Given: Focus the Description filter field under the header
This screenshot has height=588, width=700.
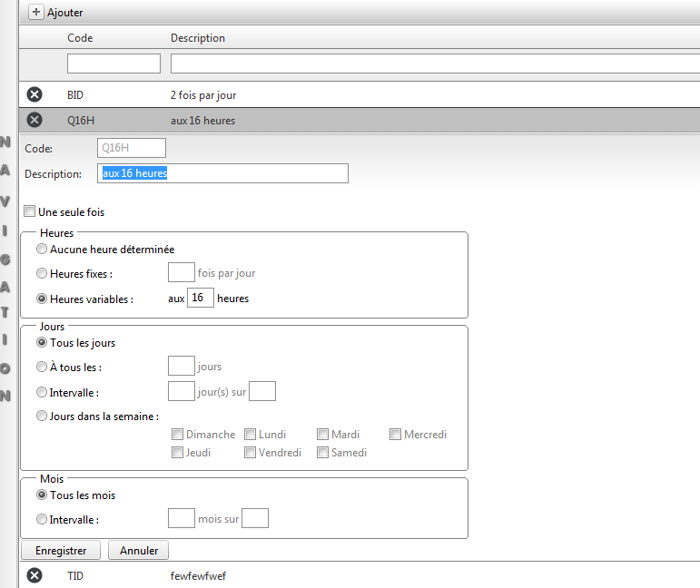Looking at the screenshot, I should 435,64.
